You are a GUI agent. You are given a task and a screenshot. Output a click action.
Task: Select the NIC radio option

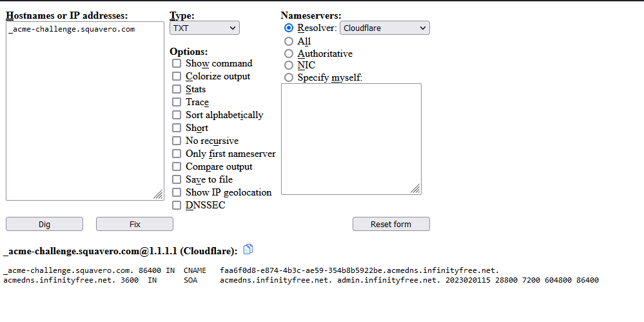click(x=289, y=65)
